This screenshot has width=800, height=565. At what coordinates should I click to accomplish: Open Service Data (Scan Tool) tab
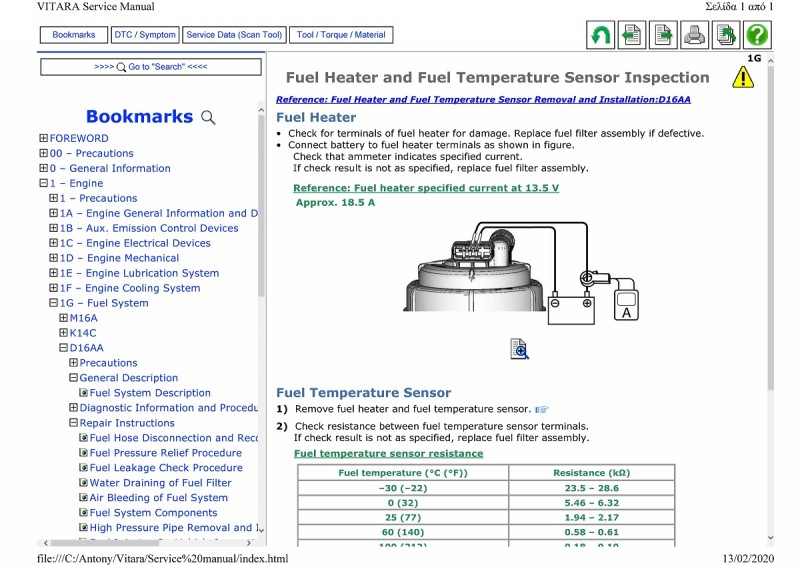(x=234, y=35)
